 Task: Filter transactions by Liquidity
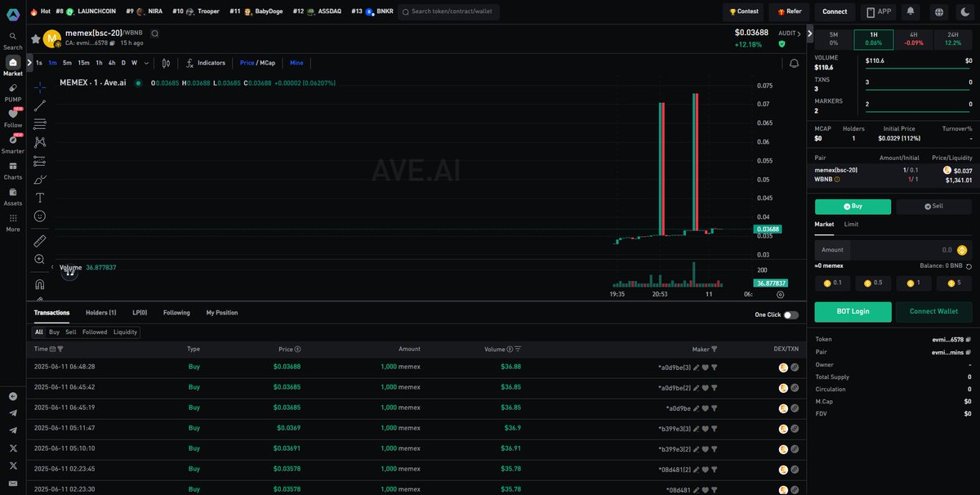125,332
